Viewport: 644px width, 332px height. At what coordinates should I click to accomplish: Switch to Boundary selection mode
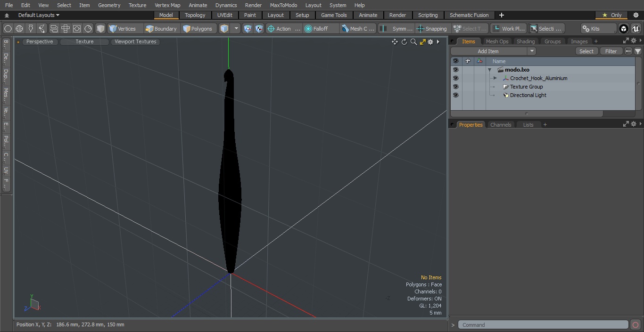161,29
